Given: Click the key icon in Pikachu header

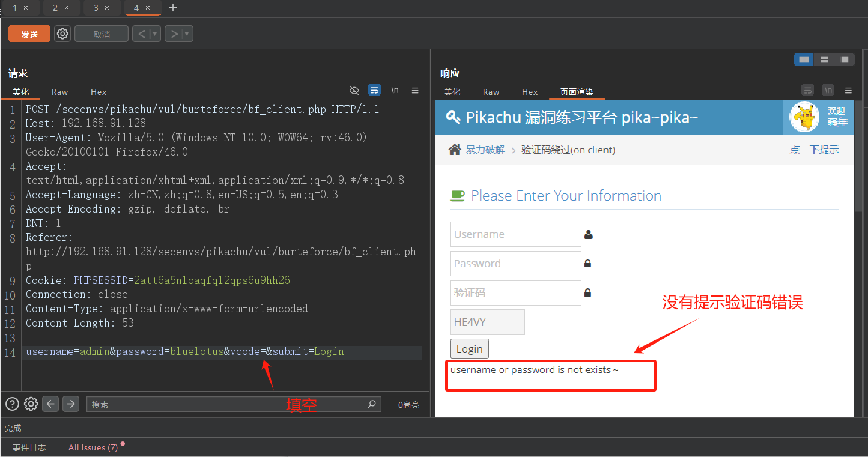Looking at the screenshot, I should [454, 117].
